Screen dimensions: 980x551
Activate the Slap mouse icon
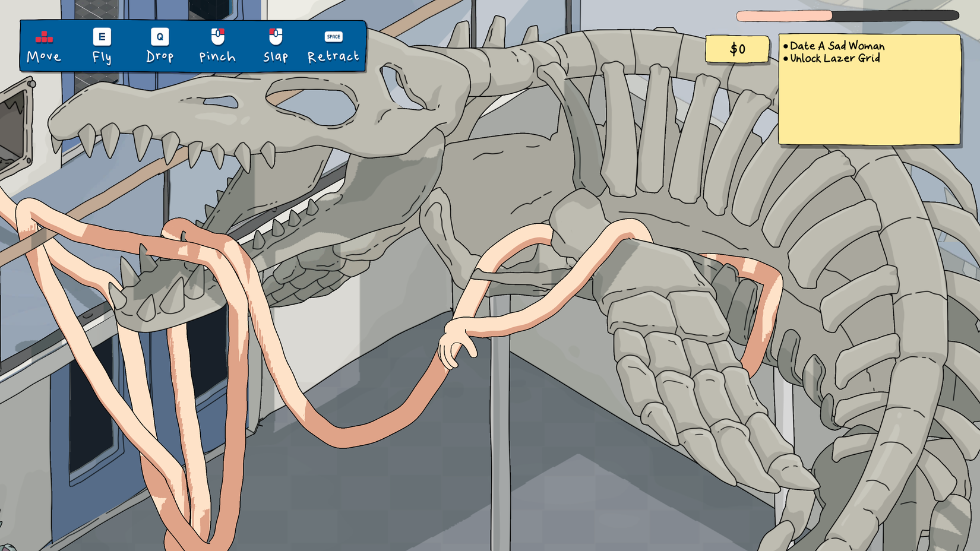tap(276, 36)
